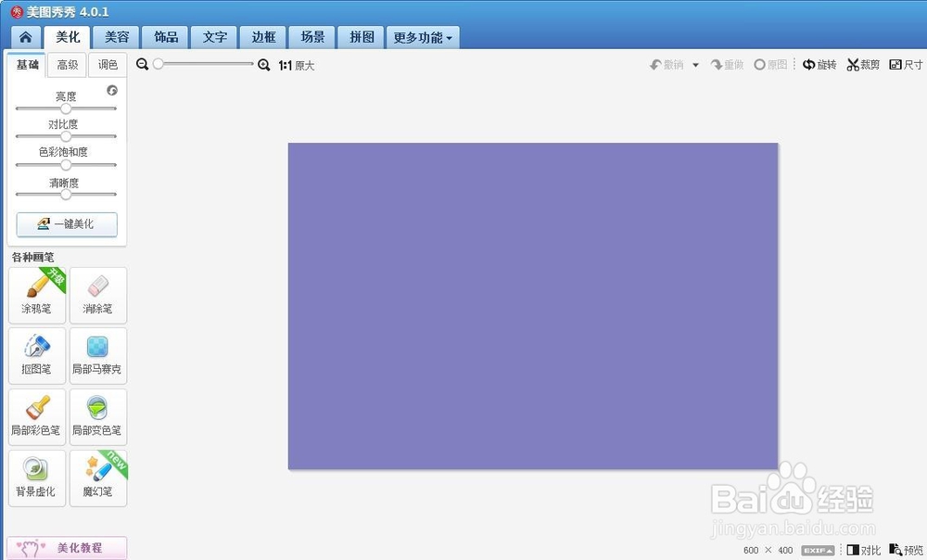This screenshot has width=927, height=560.
Task: Click the EXIF info badge
Action: [x=818, y=551]
